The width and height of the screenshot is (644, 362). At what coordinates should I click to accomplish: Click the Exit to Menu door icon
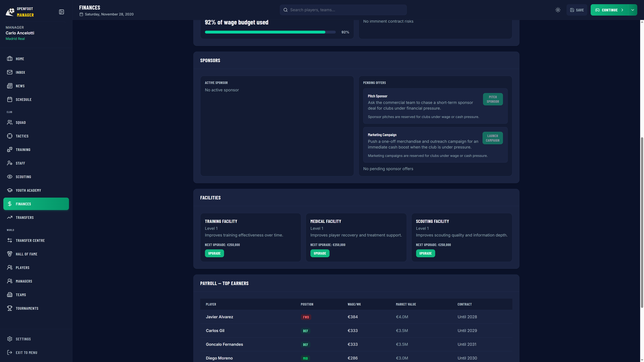point(10,352)
